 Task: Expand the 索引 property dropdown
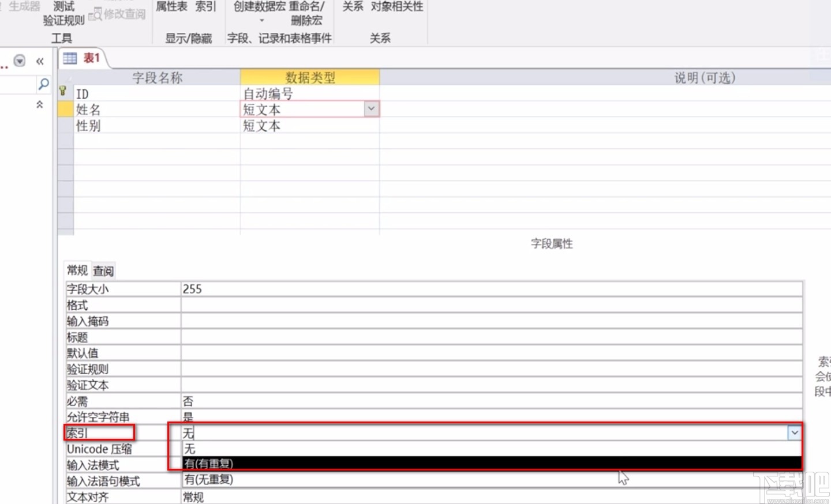pyautogui.click(x=795, y=431)
